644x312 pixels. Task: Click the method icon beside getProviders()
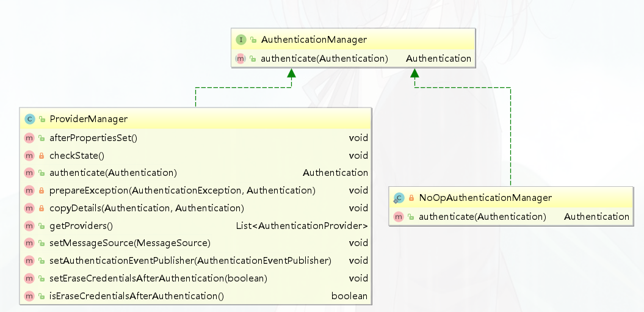[29, 226]
